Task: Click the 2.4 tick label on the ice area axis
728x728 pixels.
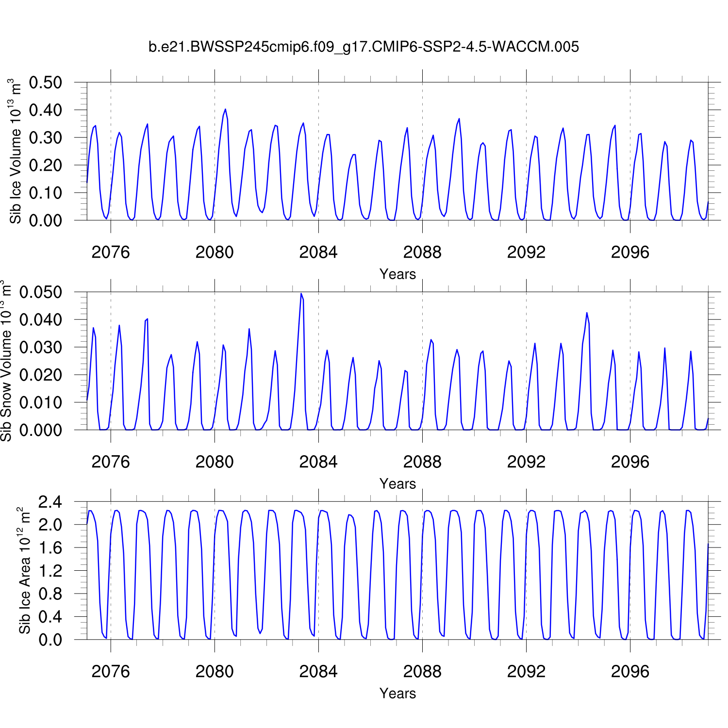Action: (50, 502)
